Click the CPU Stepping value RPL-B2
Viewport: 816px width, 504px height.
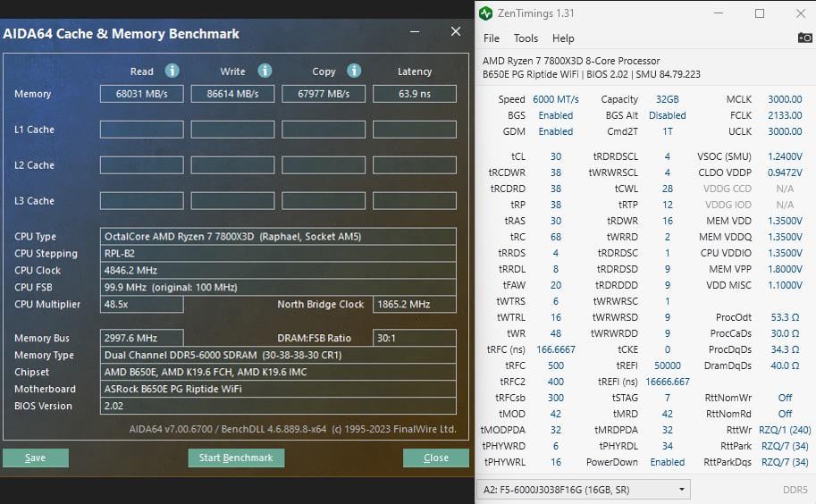(x=279, y=253)
